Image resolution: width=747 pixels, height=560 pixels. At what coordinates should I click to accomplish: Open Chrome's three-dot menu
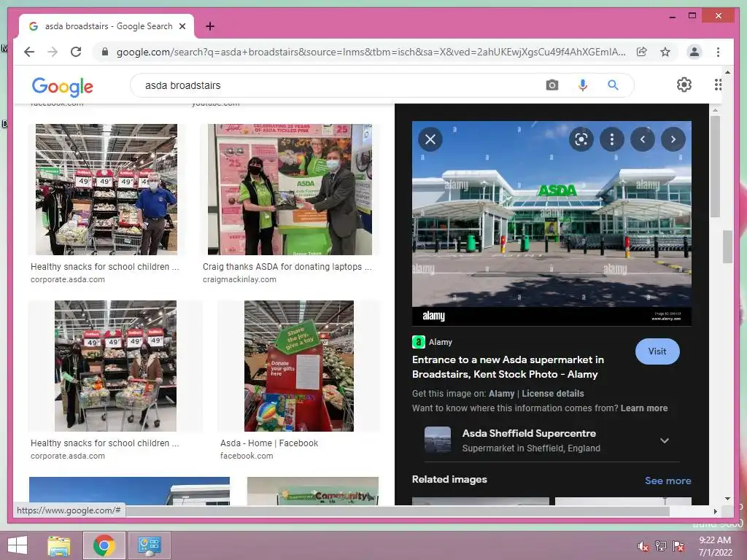tap(718, 52)
